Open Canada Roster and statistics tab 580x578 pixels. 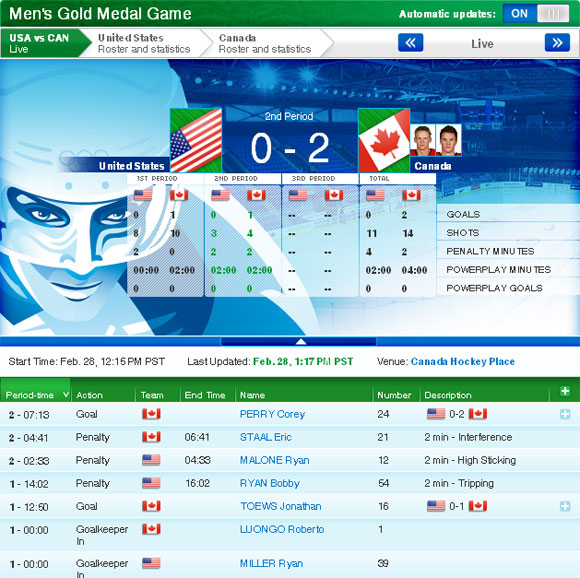[x=265, y=43]
